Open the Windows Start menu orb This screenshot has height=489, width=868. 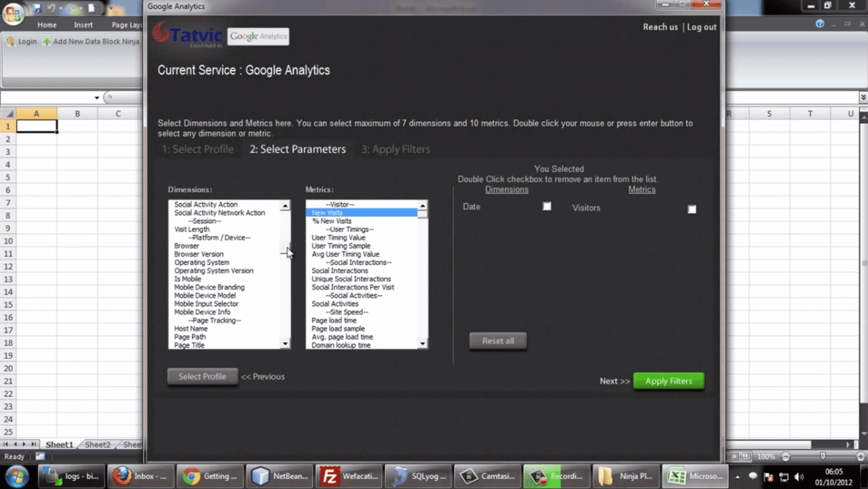tap(16, 477)
